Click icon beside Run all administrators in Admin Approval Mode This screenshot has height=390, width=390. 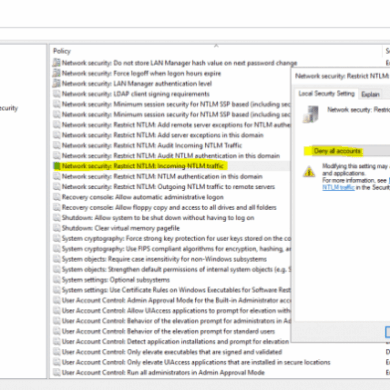click(57, 373)
